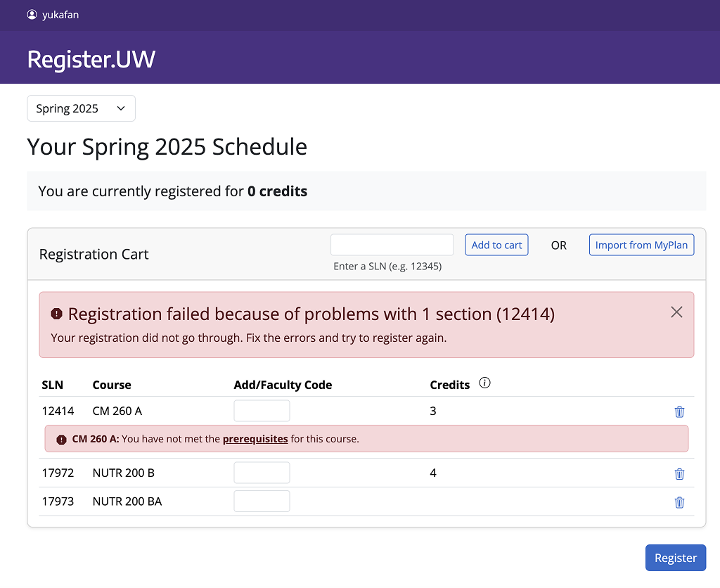This screenshot has height=588, width=720.
Task: Remove NUTR 200 B using trash icon
Action: [x=679, y=473]
